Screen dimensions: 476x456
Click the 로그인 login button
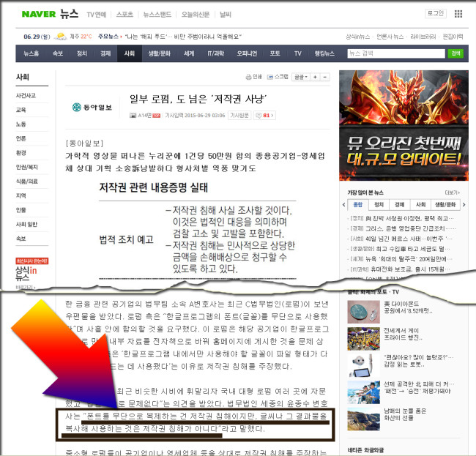(435, 14)
